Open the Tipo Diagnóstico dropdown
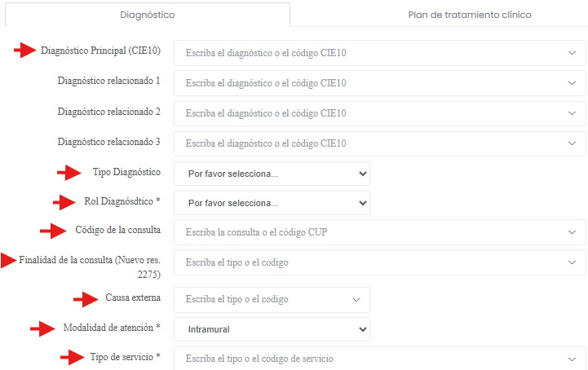Viewport: 588px width, 370px height. click(272, 174)
